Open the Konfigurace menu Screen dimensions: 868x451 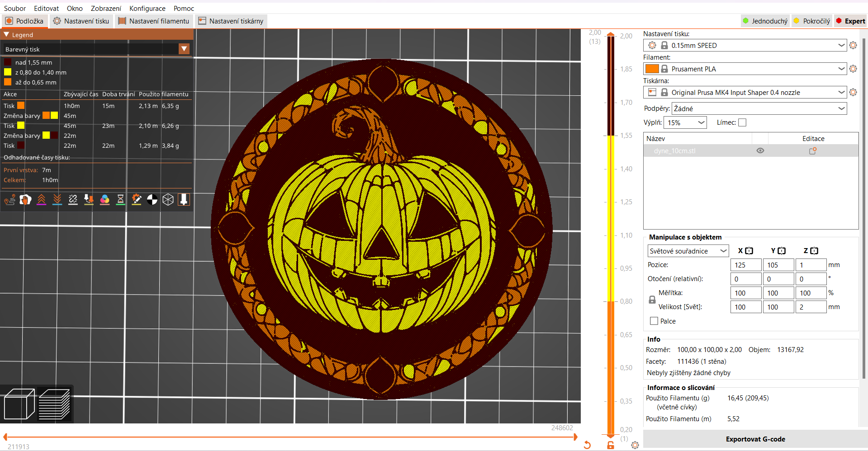point(147,8)
